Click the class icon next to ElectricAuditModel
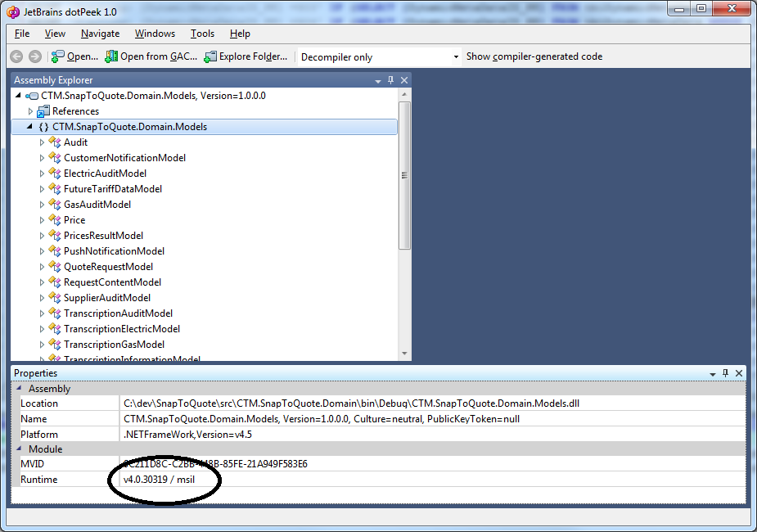This screenshot has width=757, height=532. coord(55,174)
